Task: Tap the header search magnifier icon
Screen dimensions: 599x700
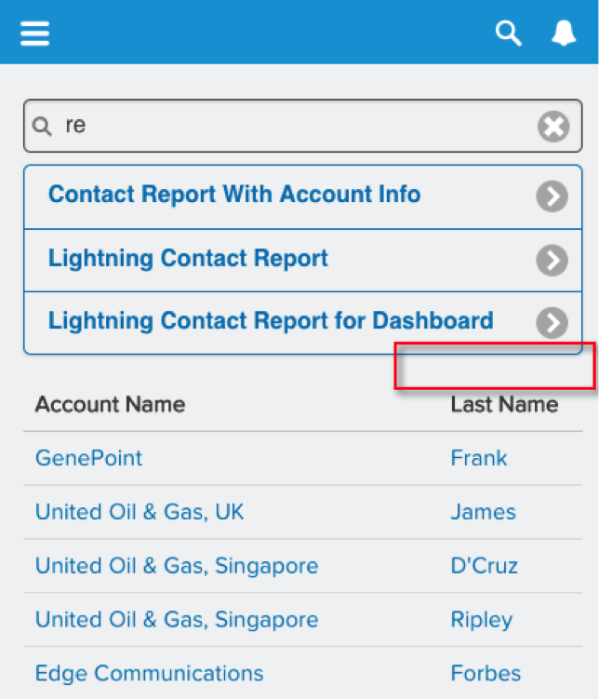Action: point(509,33)
